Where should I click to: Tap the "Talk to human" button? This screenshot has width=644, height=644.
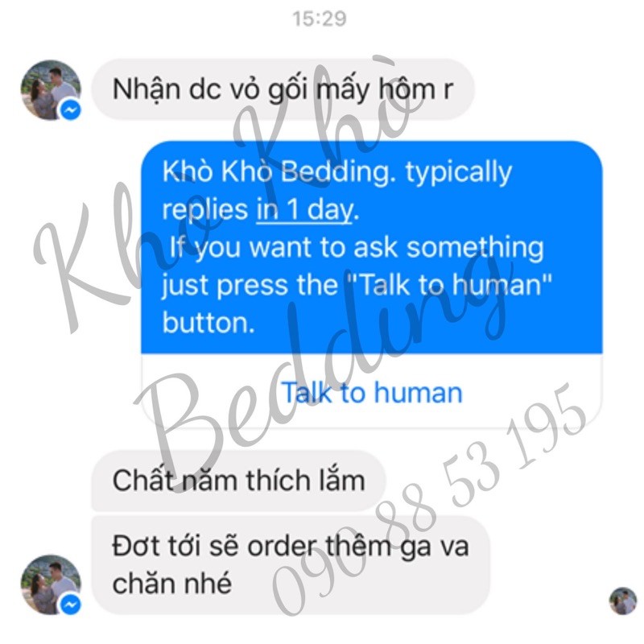[x=372, y=392]
